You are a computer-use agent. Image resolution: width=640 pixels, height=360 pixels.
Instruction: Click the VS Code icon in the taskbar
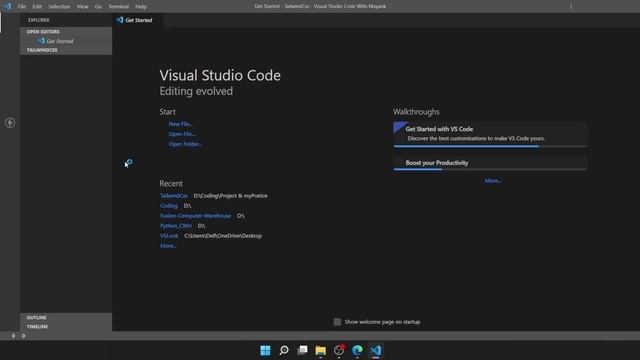[x=376, y=350]
